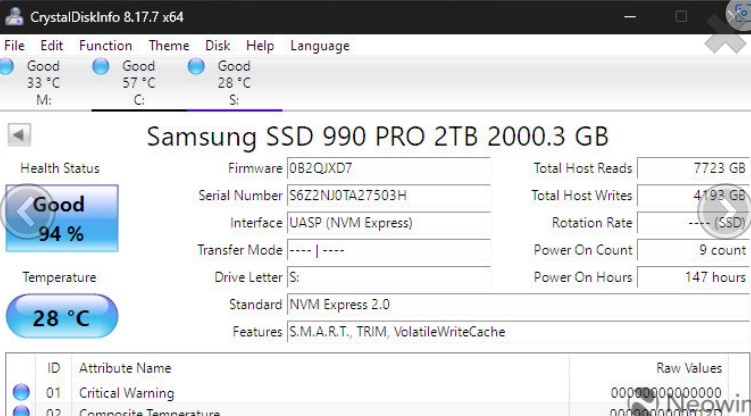Open the Language menu
Viewport: 751px width, 416px height.
click(320, 46)
